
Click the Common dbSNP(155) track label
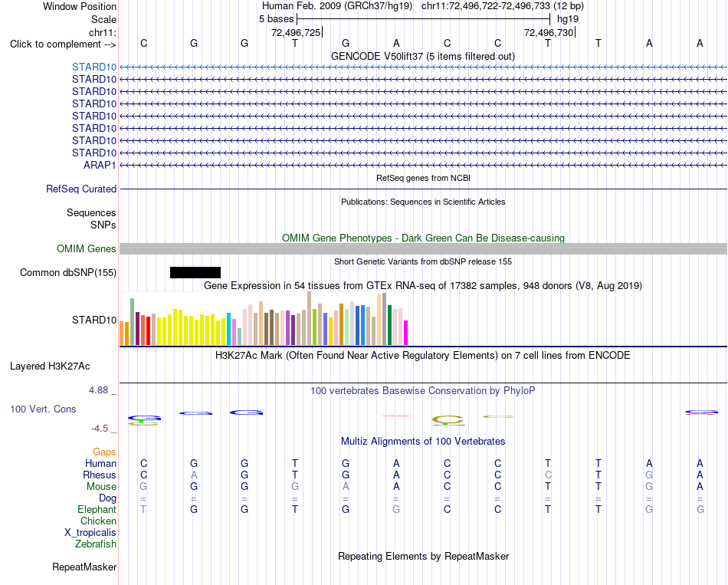(x=67, y=272)
